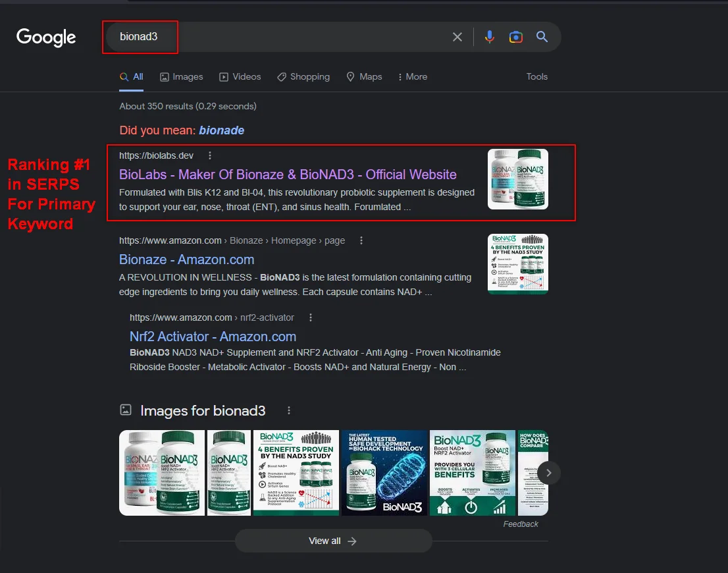Open BioLabs result product thumbnail
This screenshot has width=728, height=573.
point(517,179)
